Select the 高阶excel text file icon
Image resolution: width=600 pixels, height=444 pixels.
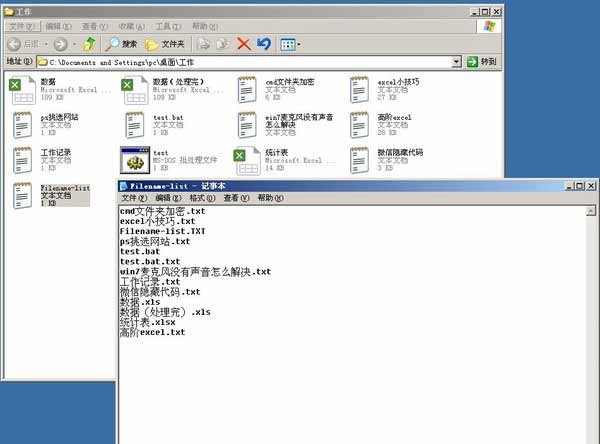359,125
